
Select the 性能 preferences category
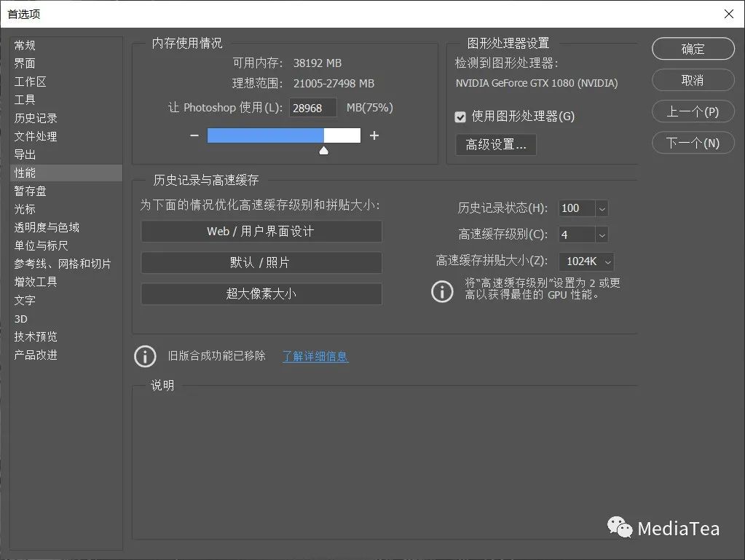point(66,173)
